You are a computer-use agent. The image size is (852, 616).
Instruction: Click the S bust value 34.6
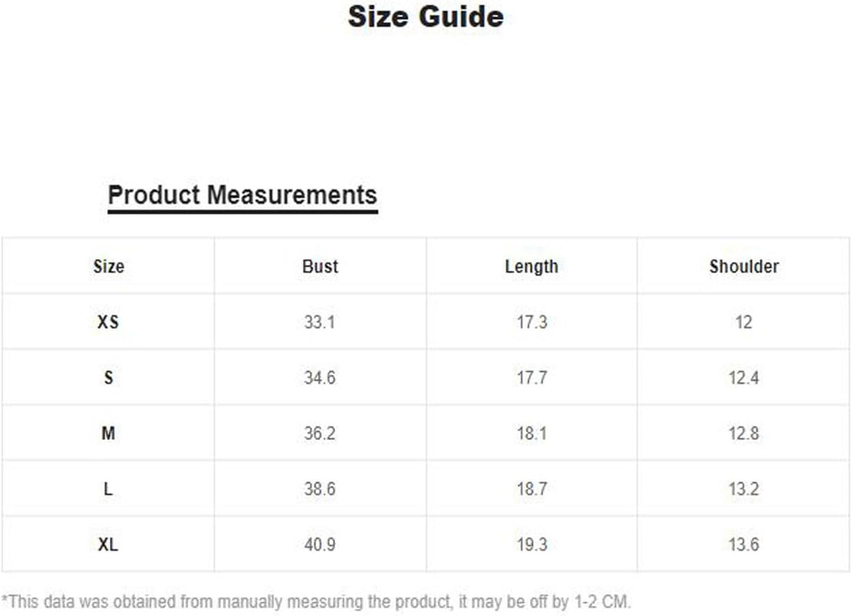(x=320, y=378)
